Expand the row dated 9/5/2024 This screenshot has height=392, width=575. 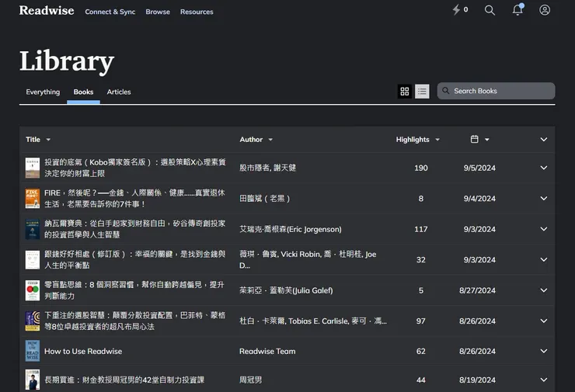pyautogui.click(x=544, y=168)
